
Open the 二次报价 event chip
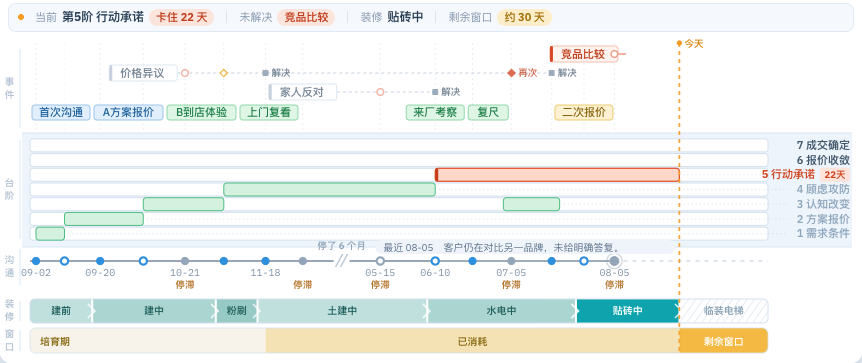pyautogui.click(x=584, y=112)
